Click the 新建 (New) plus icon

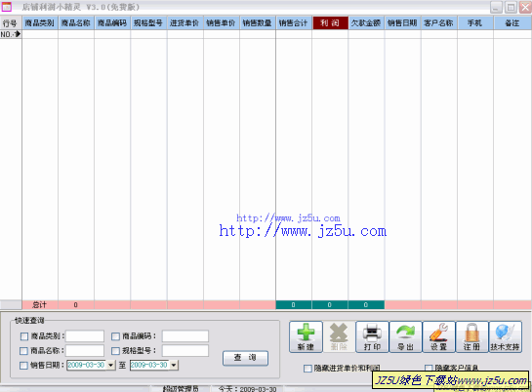click(306, 336)
